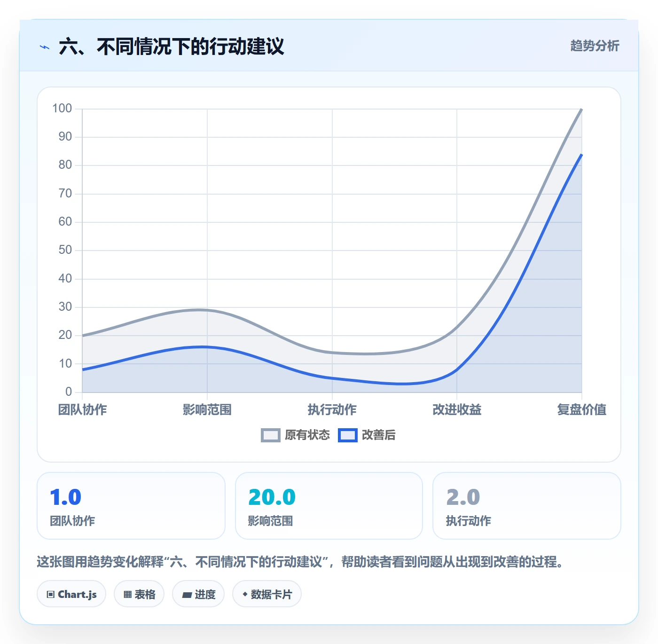Screen dimensions: 658x644
Task: Click the description sentence starting 这张图用趋势变化
Action: pyautogui.click(x=300, y=562)
